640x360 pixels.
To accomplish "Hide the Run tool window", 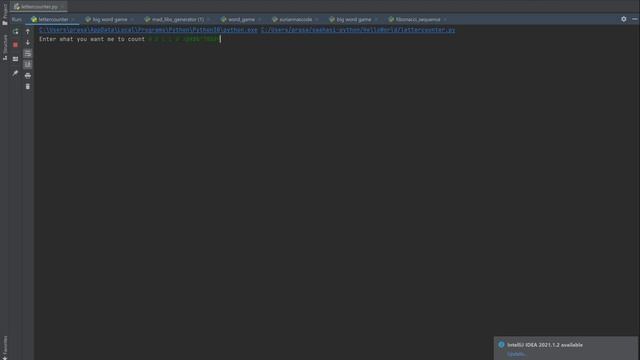I will point(635,19).
